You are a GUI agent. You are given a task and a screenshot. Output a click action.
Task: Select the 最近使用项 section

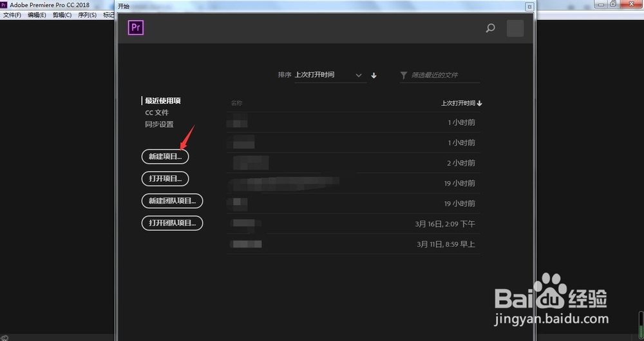pyautogui.click(x=163, y=101)
